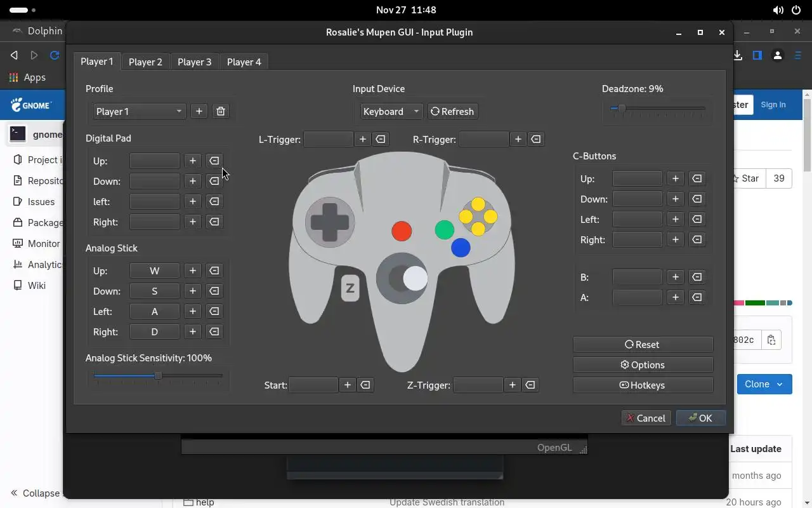Open the Hotkeys dialog
The height and width of the screenshot is (508, 812).
pyautogui.click(x=643, y=385)
